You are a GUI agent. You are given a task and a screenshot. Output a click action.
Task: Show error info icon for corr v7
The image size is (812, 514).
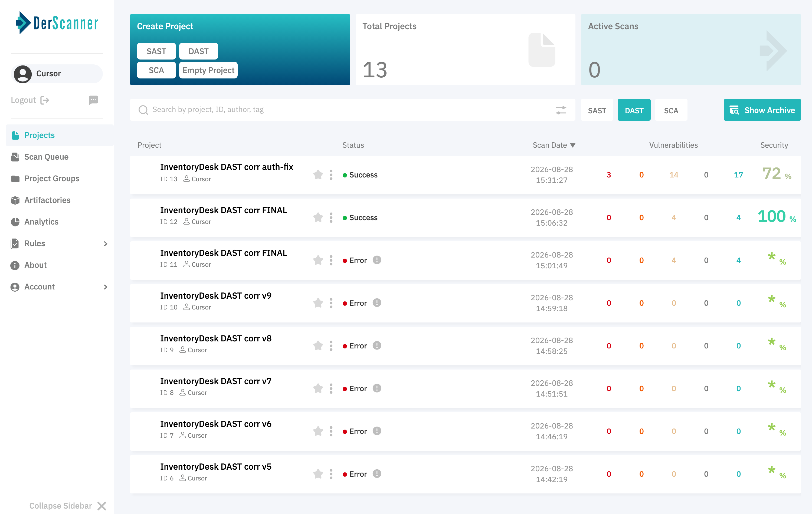[377, 388]
